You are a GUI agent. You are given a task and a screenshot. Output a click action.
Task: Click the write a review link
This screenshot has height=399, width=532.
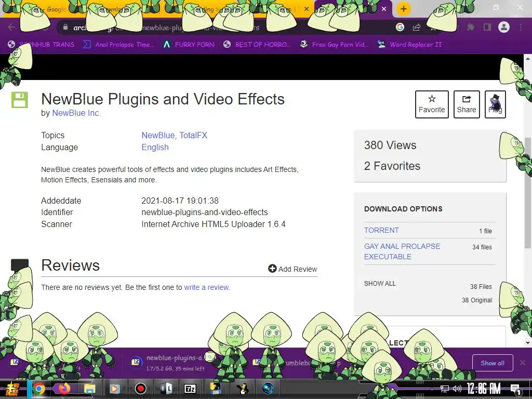tap(207, 287)
